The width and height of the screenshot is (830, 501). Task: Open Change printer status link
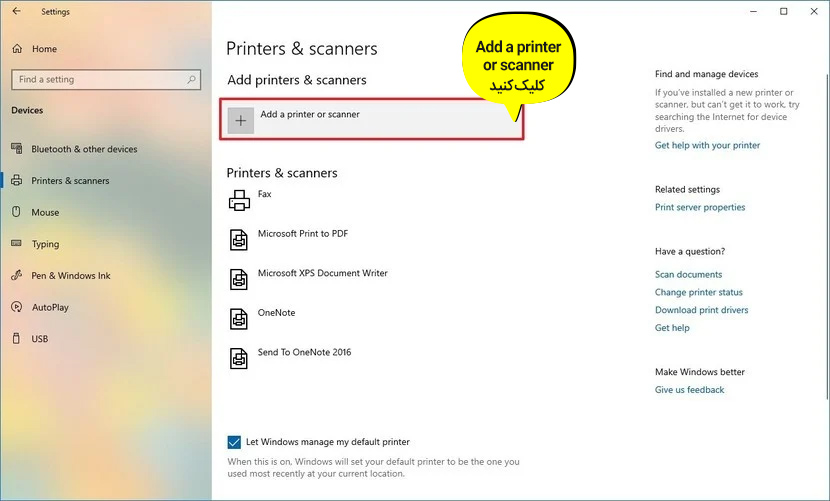click(699, 292)
